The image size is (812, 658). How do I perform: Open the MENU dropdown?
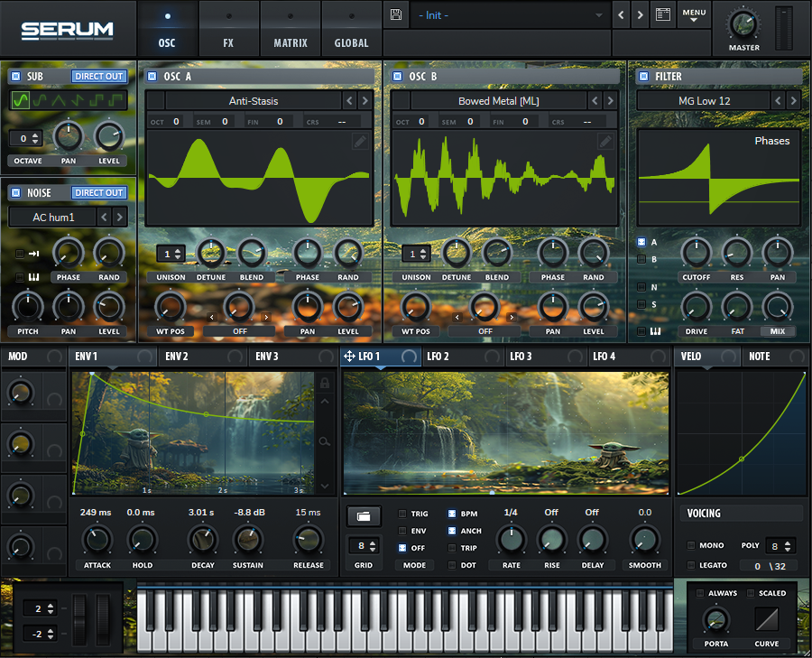pyautogui.click(x=694, y=15)
